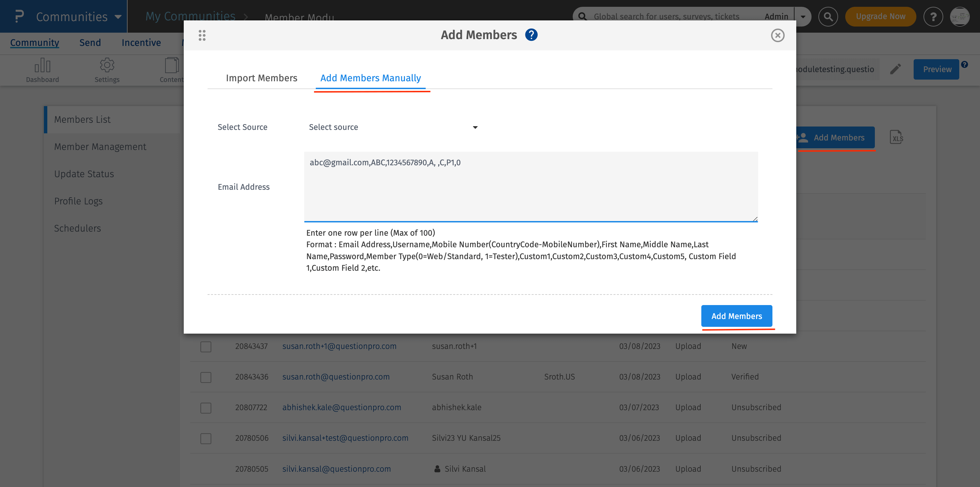Tick the checkbox for silvi.kansal+test row
This screenshot has height=487, width=980.
coord(206,438)
